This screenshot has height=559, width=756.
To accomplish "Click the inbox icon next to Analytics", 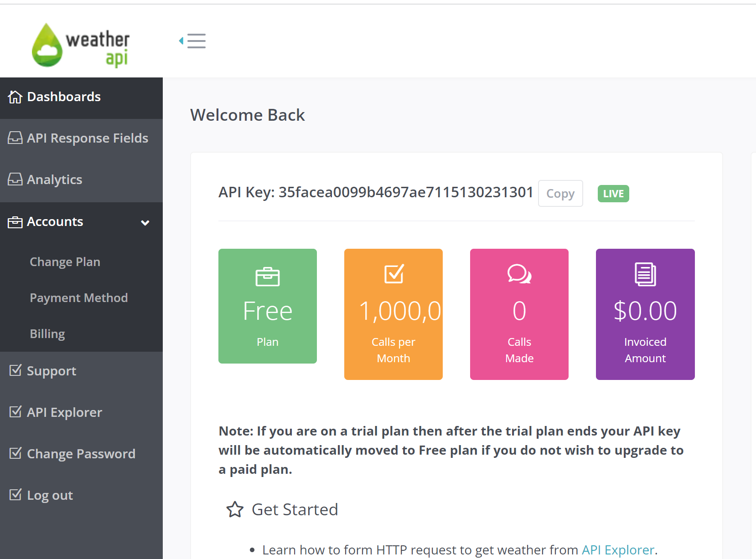I will tap(15, 179).
